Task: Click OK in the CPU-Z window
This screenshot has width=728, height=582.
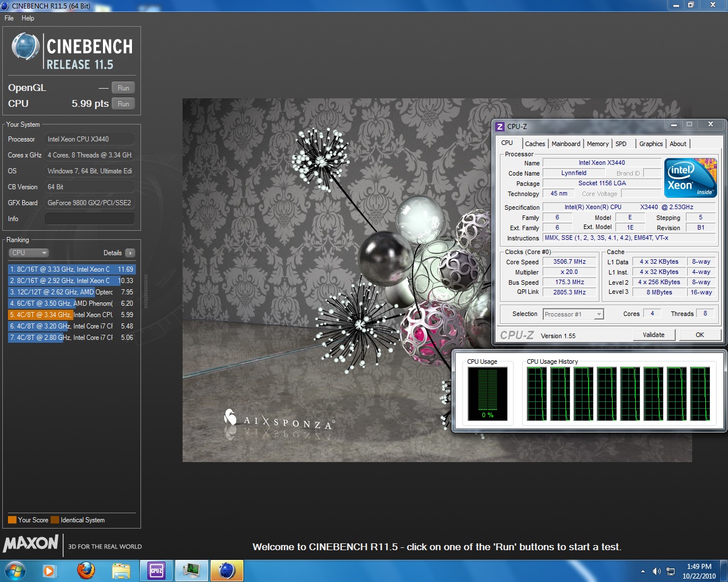Action: [x=700, y=335]
